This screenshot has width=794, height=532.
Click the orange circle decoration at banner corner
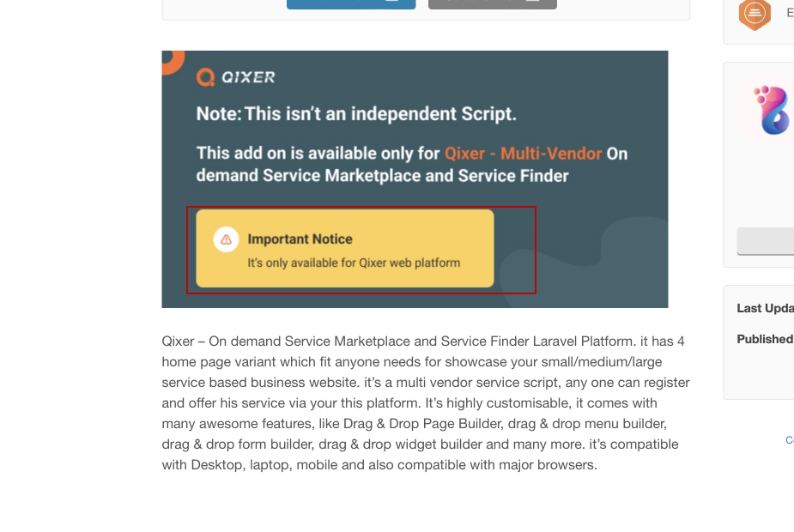point(171,60)
